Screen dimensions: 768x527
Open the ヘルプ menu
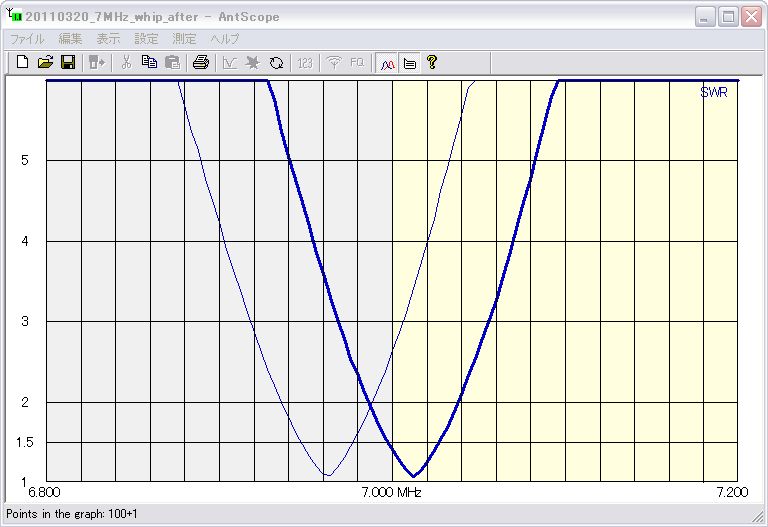pyautogui.click(x=225, y=39)
